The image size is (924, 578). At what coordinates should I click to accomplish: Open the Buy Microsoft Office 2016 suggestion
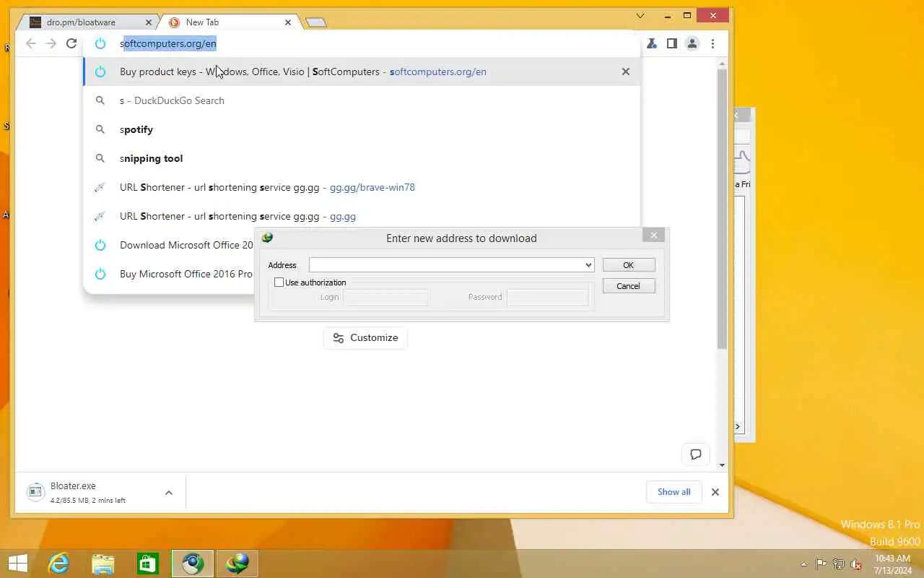[x=169, y=274]
